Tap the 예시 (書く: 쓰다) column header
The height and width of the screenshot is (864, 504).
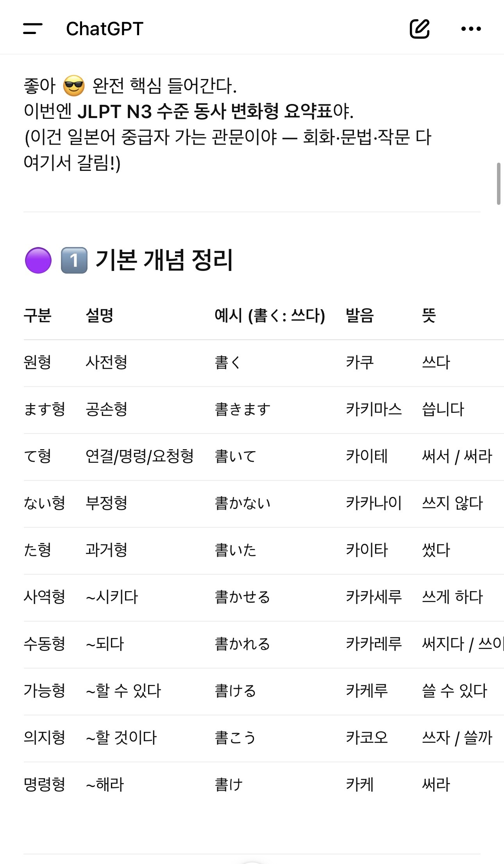coord(270,315)
